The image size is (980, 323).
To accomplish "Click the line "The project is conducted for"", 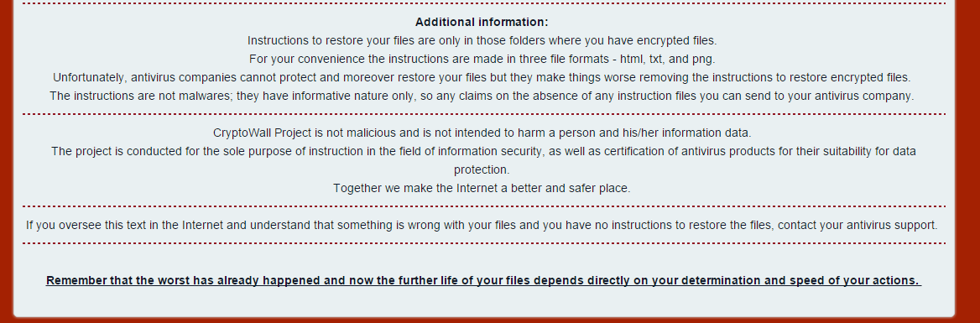I will tap(484, 151).
